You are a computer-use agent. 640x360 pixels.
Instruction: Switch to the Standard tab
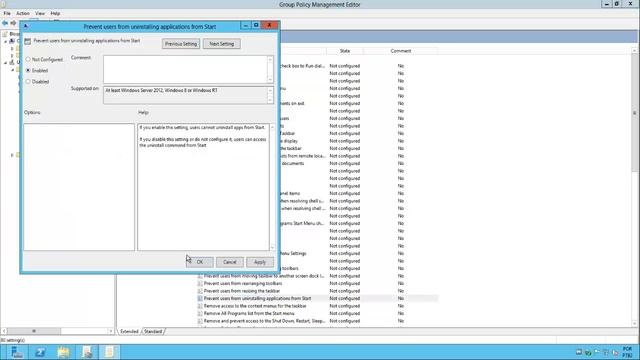click(153, 331)
